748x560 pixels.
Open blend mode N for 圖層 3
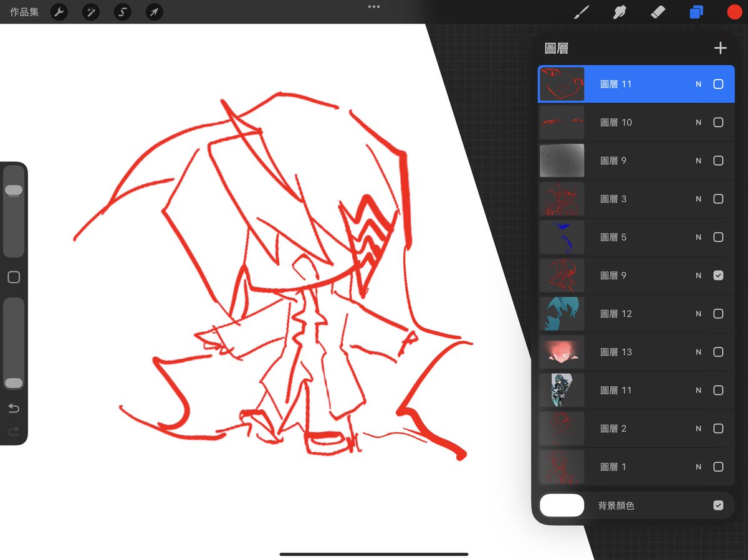pyautogui.click(x=699, y=199)
